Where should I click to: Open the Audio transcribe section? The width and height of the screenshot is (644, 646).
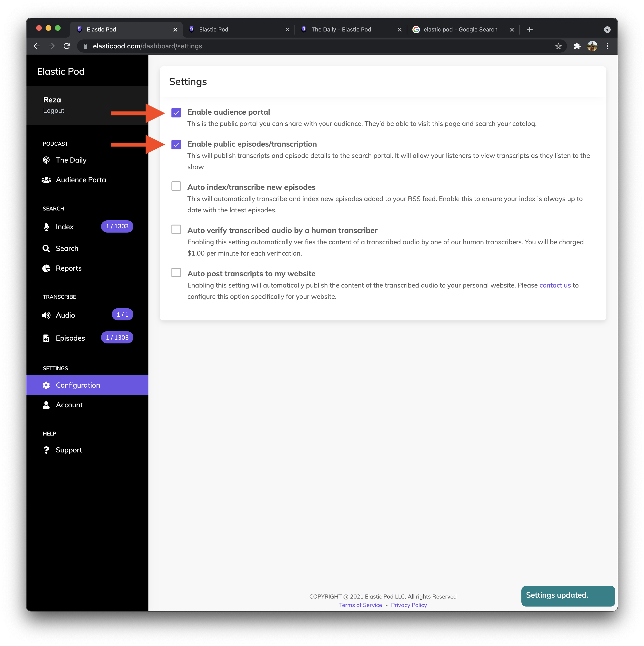coord(65,315)
